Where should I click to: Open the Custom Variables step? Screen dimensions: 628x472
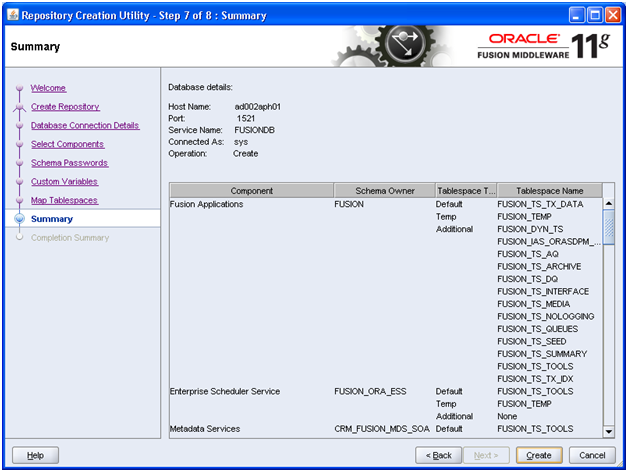64,182
